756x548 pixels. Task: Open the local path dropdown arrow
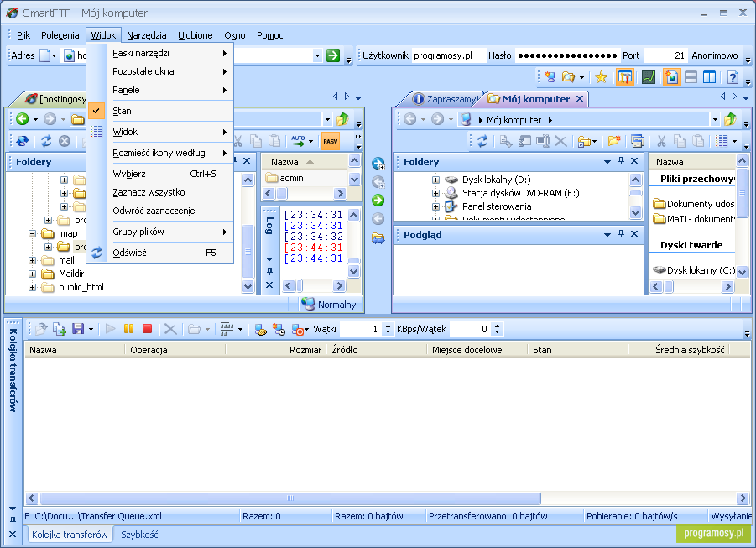pyautogui.click(x=715, y=119)
